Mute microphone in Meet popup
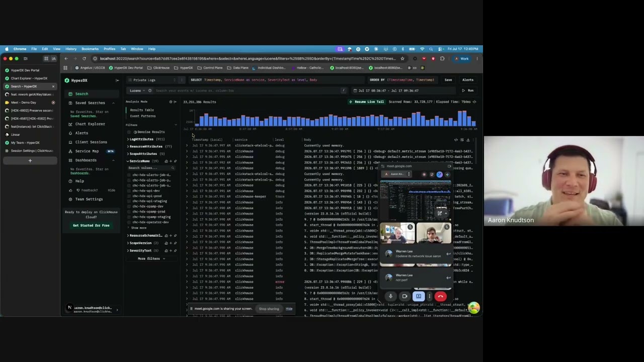Viewport: 644px width, 362px height. coord(390,296)
